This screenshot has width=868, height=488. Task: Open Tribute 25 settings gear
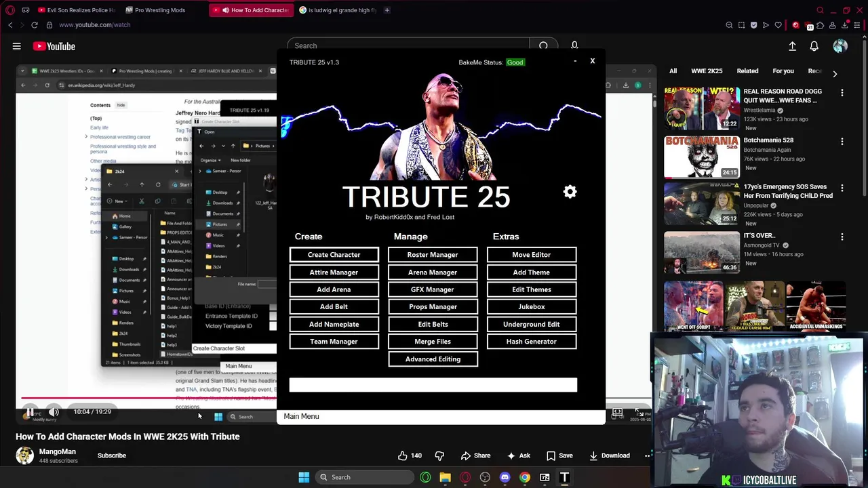click(x=570, y=192)
